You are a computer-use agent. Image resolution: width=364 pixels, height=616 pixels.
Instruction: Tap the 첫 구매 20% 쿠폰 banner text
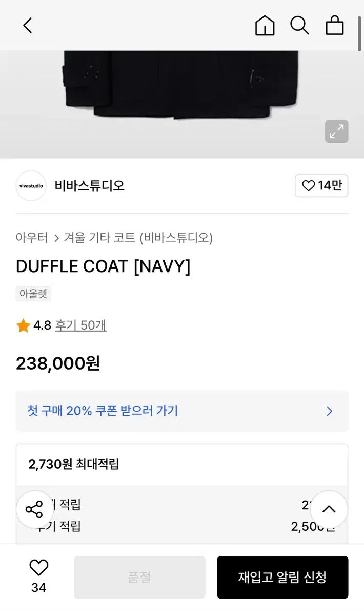(103, 411)
